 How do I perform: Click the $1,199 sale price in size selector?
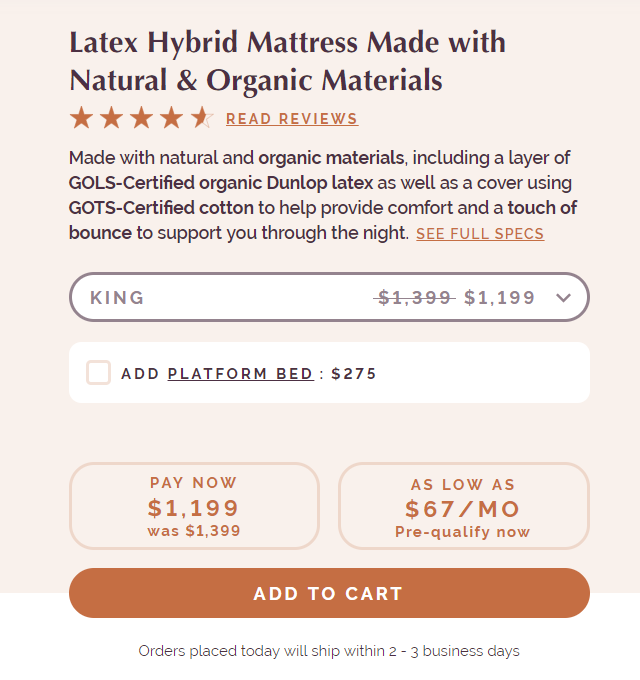(x=499, y=298)
